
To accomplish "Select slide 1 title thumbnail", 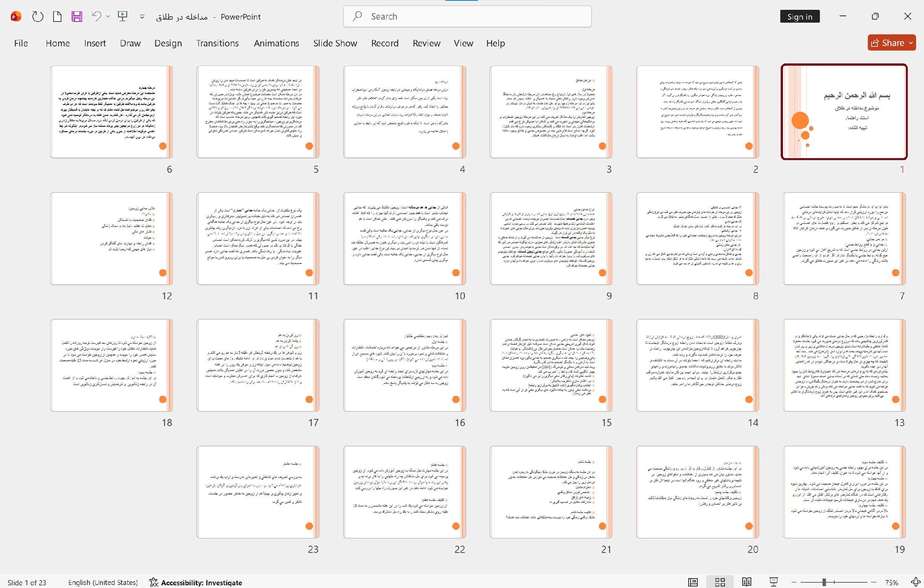I will click(844, 112).
